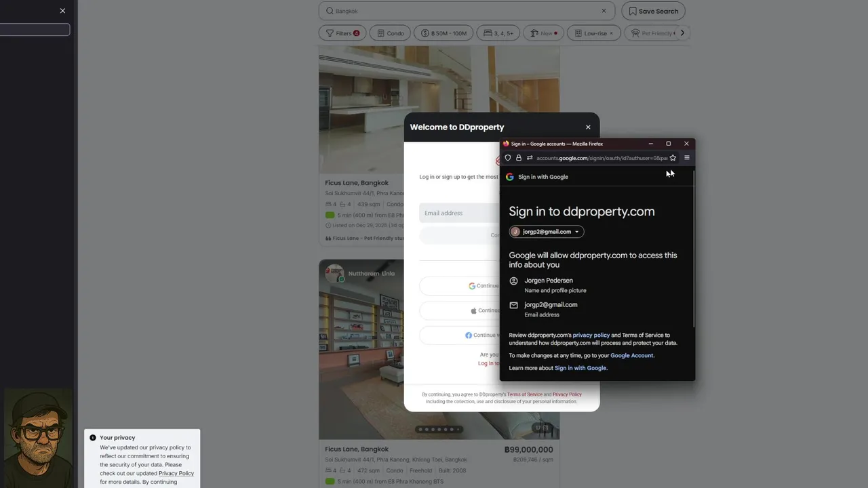The width and height of the screenshot is (868, 488).
Task: Open the Condo property type filter
Action: coord(391,33)
